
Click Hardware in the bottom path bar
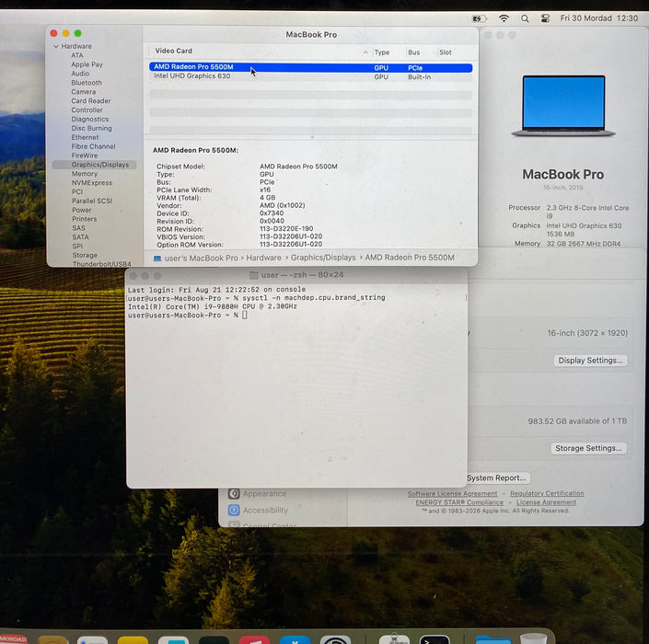[x=263, y=259]
